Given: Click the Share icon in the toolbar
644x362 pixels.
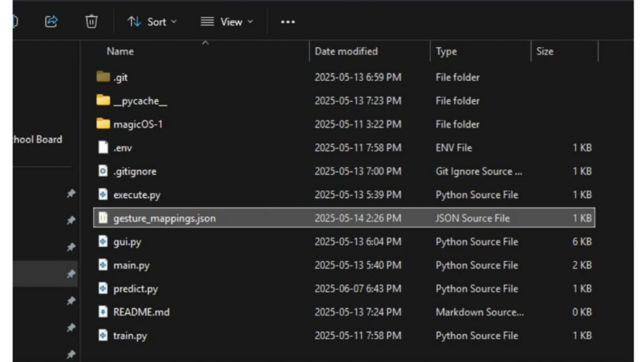Looking at the screenshot, I should click(x=51, y=21).
